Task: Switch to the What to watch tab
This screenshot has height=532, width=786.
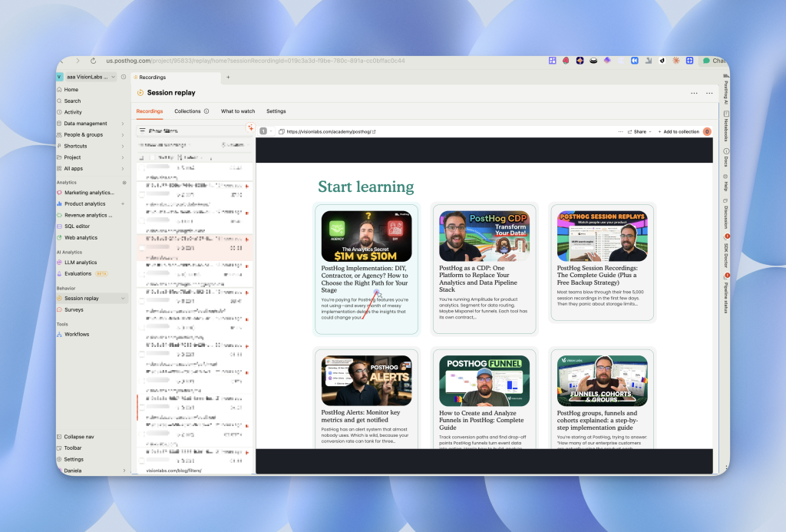Action: click(x=238, y=111)
